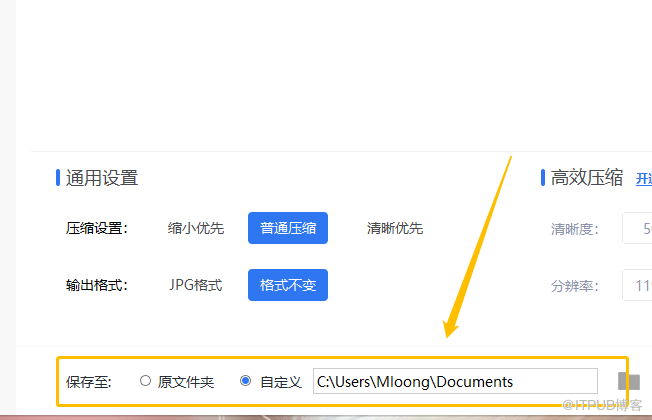Select 原文件夹 radio button
Viewport: 652px width, 420px height.
point(145,380)
